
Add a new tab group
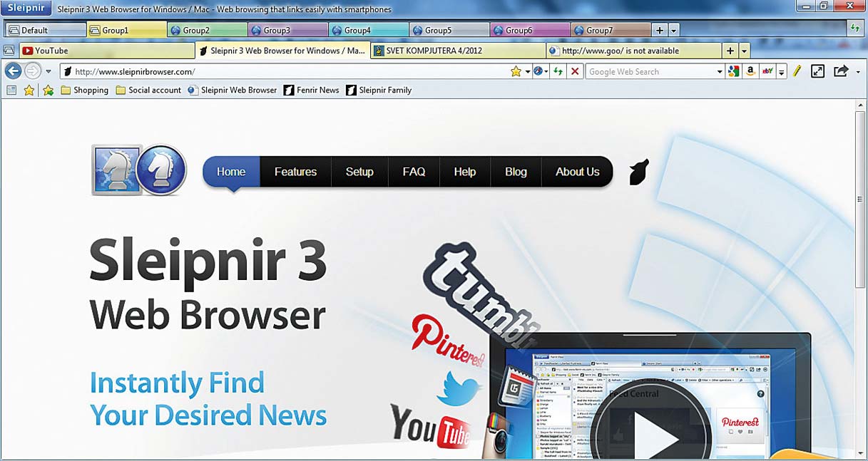pyautogui.click(x=660, y=31)
